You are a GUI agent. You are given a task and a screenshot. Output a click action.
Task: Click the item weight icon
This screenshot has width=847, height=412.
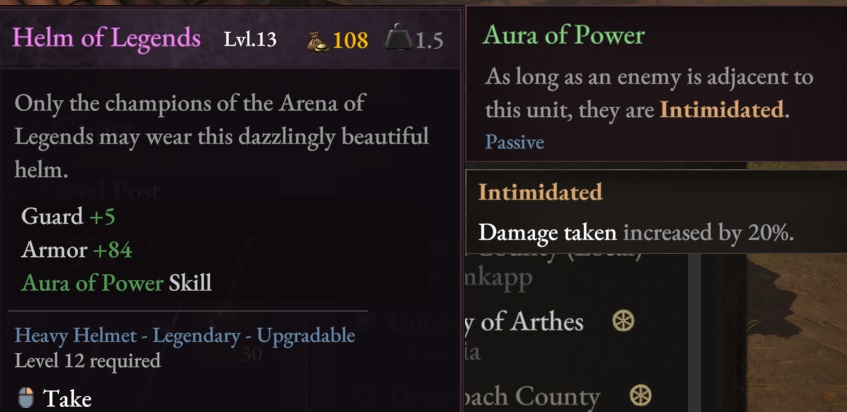tap(400, 38)
